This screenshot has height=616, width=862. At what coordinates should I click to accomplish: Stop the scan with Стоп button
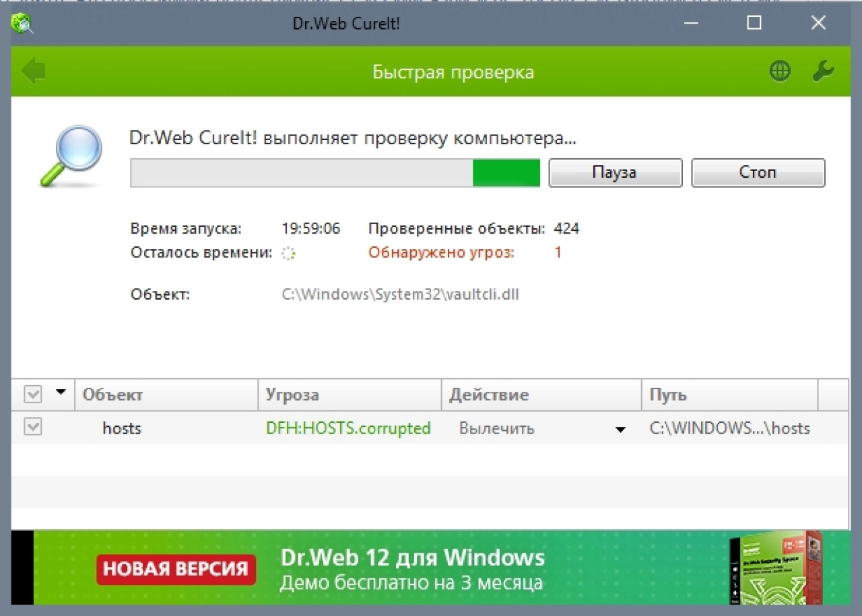pyautogui.click(x=758, y=172)
